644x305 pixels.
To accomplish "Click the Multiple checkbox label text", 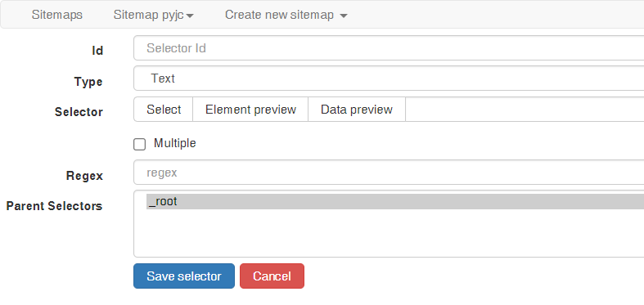I will (x=174, y=143).
